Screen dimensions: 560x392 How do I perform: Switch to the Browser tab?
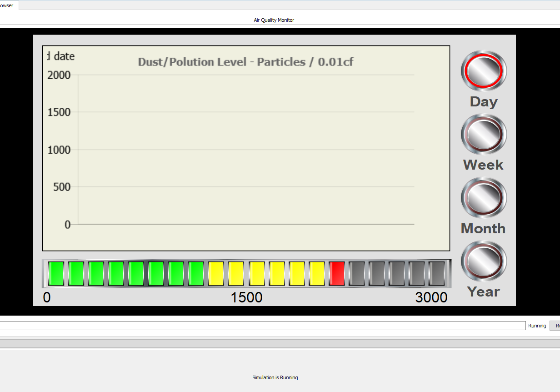(6, 5)
